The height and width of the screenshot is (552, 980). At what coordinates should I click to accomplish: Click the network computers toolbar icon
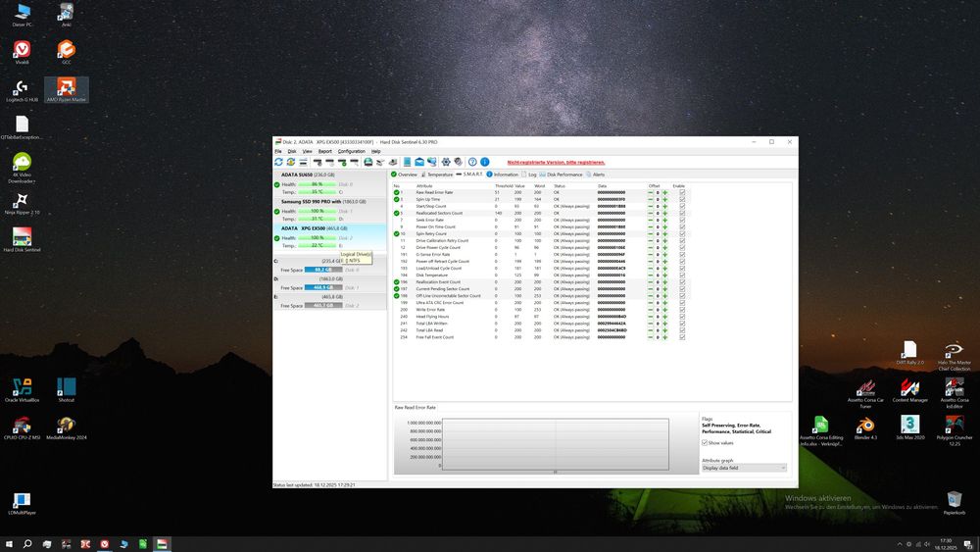point(432,162)
